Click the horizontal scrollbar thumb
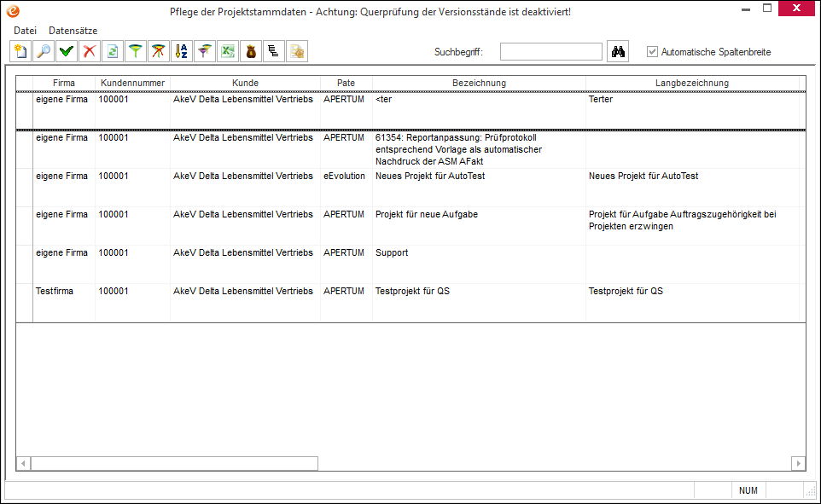The width and height of the screenshot is (821, 504). click(174, 463)
